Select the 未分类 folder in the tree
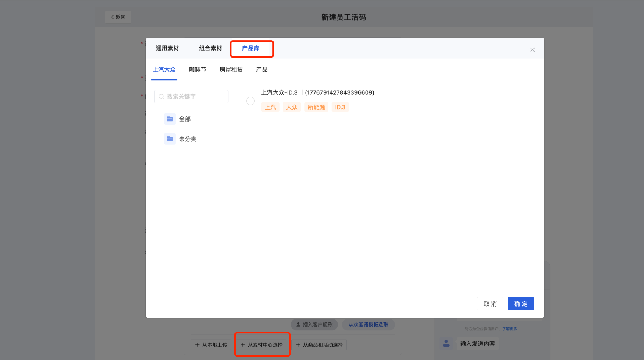 pos(188,139)
